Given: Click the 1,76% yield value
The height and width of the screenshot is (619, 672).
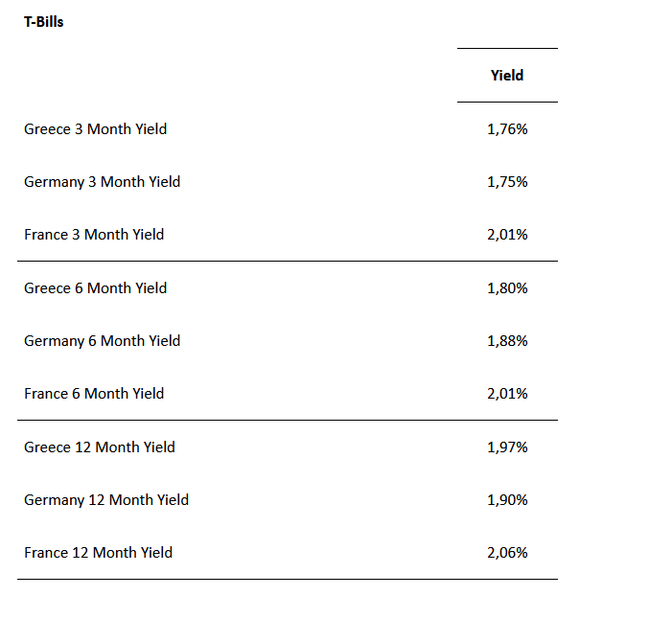Looking at the screenshot, I should pos(507,129).
